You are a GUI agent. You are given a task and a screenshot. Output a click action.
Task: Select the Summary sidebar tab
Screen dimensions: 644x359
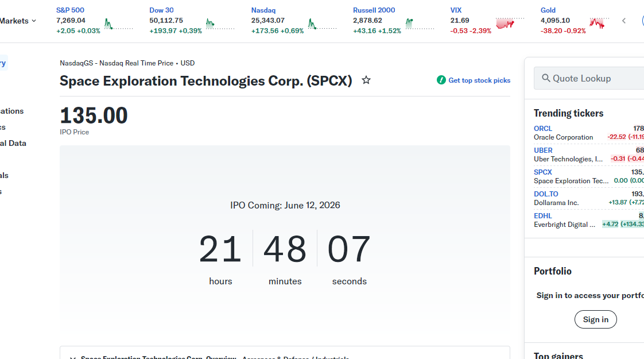coord(3,63)
